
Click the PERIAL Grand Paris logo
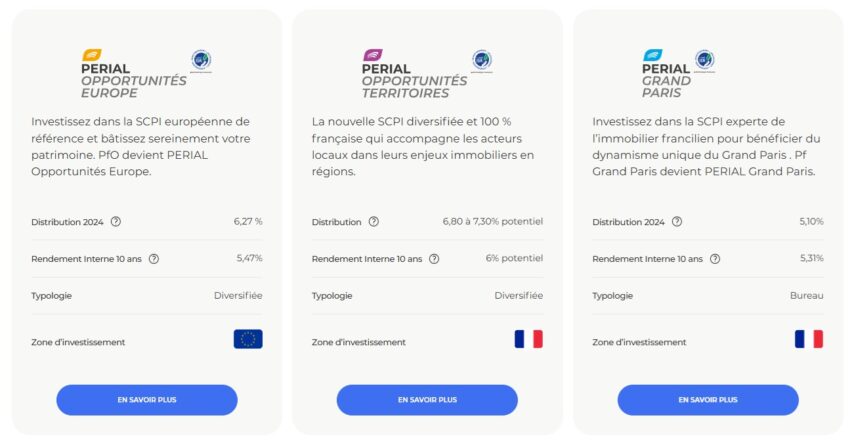(666, 73)
